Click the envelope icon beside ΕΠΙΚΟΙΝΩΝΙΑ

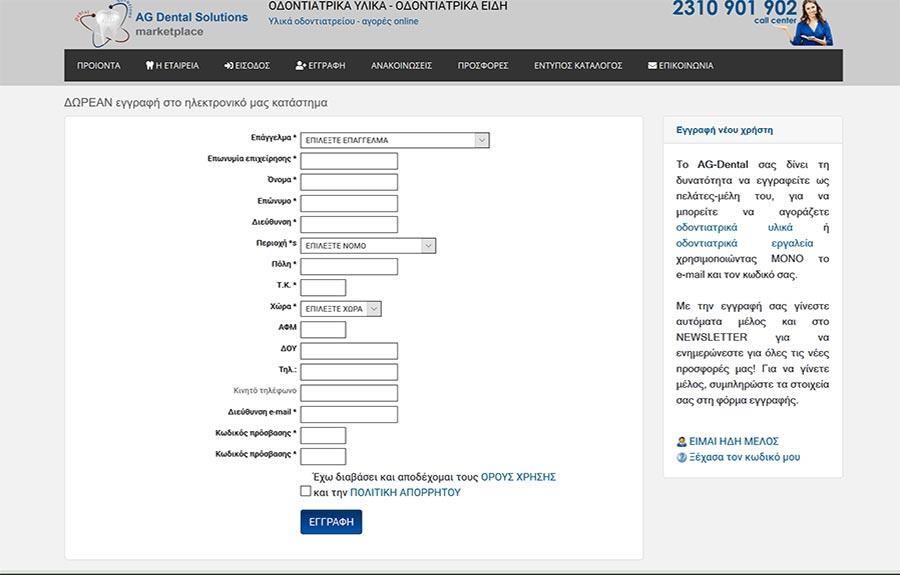(653, 65)
